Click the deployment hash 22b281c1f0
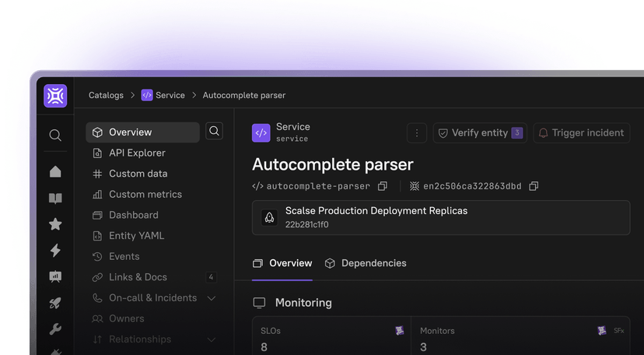This screenshot has width=644, height=355. 306,225
